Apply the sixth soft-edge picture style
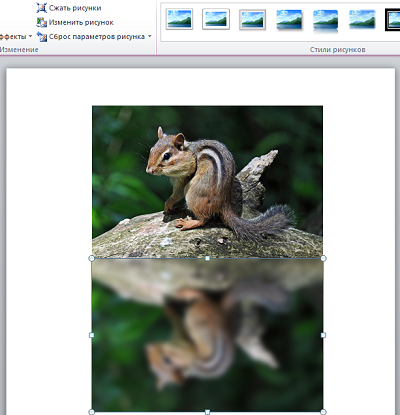Screen dimensions: 400x415 tap(362, 19)
